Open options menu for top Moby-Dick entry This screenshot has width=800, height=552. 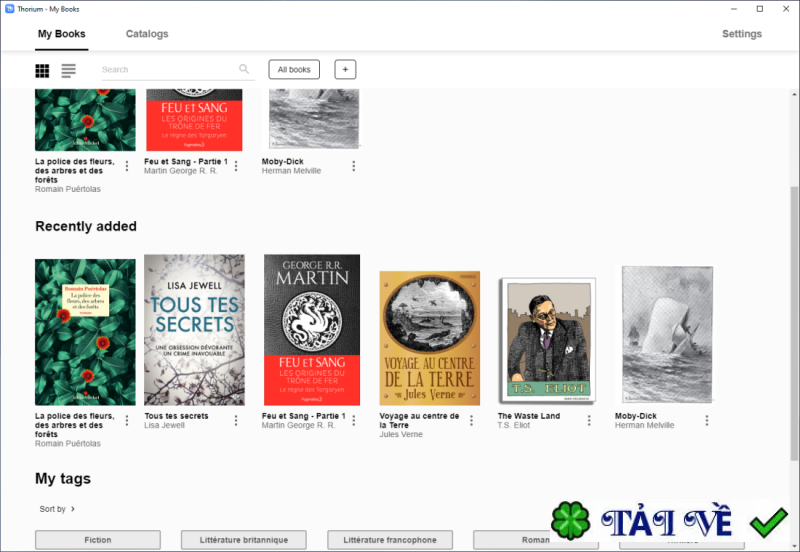click(354, 166)
